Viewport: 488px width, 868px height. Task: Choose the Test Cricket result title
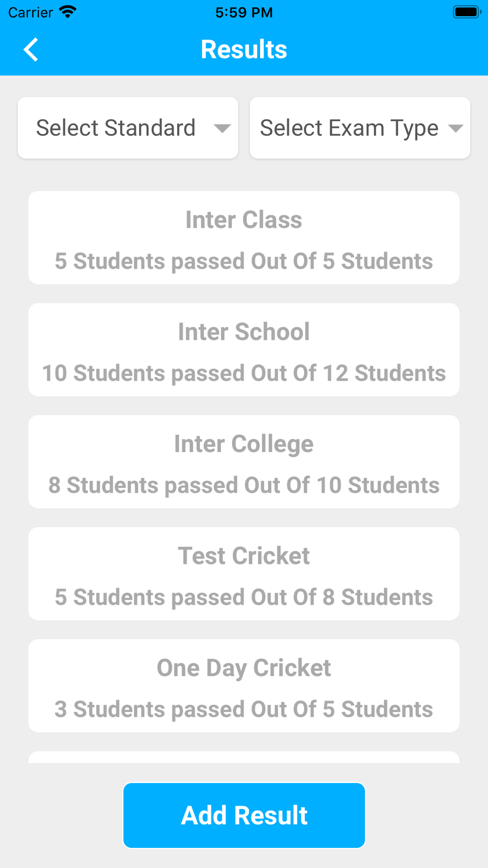pos(244,556)
